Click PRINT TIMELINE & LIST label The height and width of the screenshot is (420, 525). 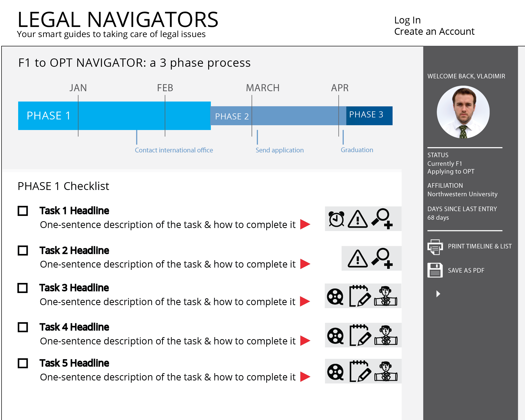(480, 246)
